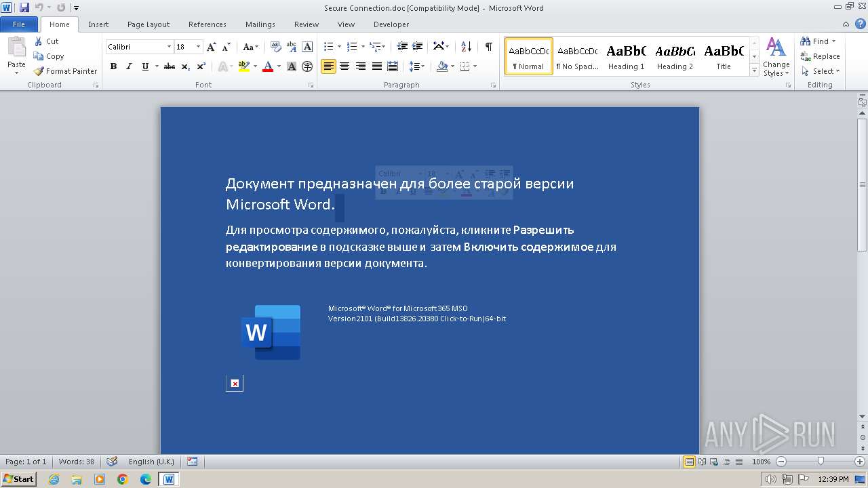Toggle Character Shading

292,66
